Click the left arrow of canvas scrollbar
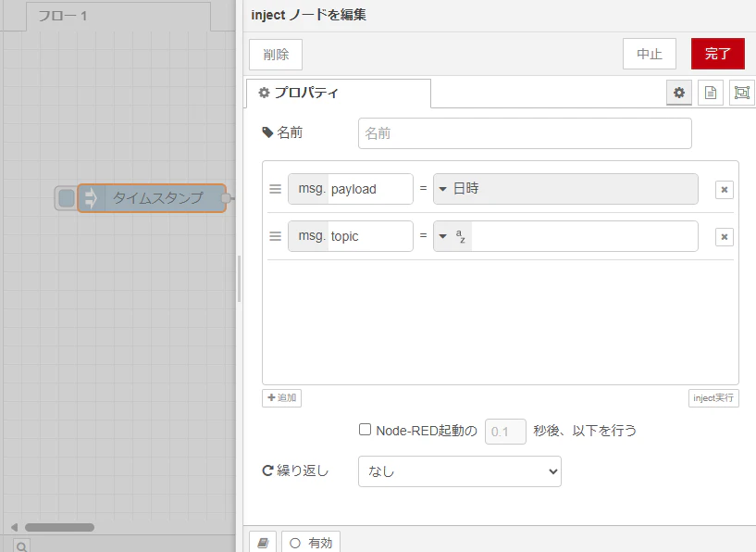 [x=14, y=527]
